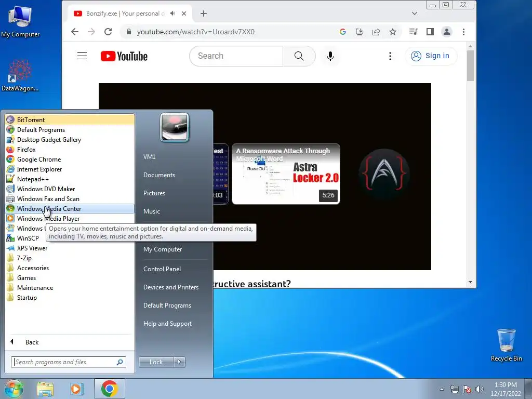Go back in Chrome
Screen dimensions: 532x399
point(75,32)
